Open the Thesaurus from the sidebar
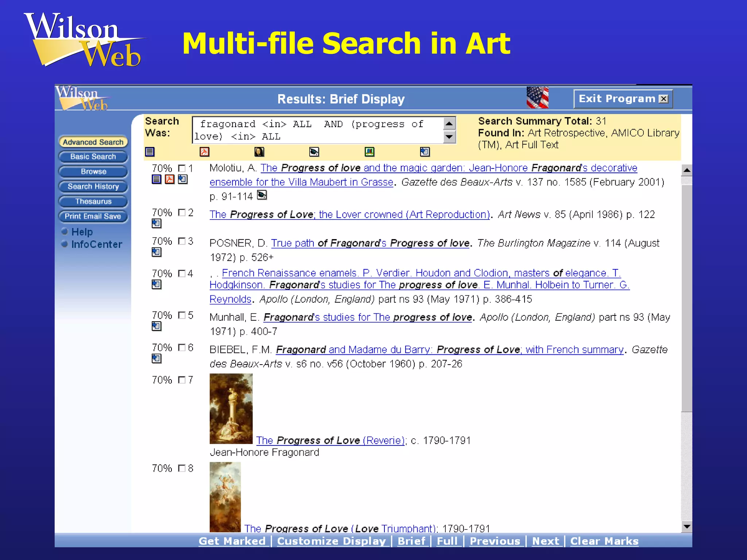Image resolution: width=747 pixels, height=560 pixels. [x=93, y=202]
